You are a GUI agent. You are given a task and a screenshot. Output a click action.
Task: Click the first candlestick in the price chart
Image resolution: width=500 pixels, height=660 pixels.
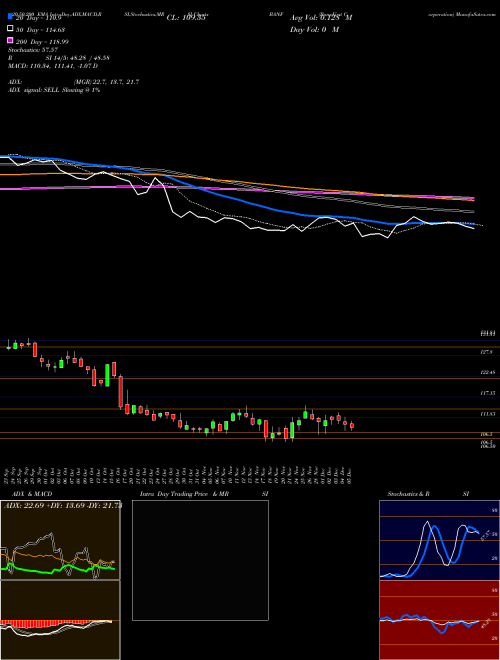pos(8,345)
